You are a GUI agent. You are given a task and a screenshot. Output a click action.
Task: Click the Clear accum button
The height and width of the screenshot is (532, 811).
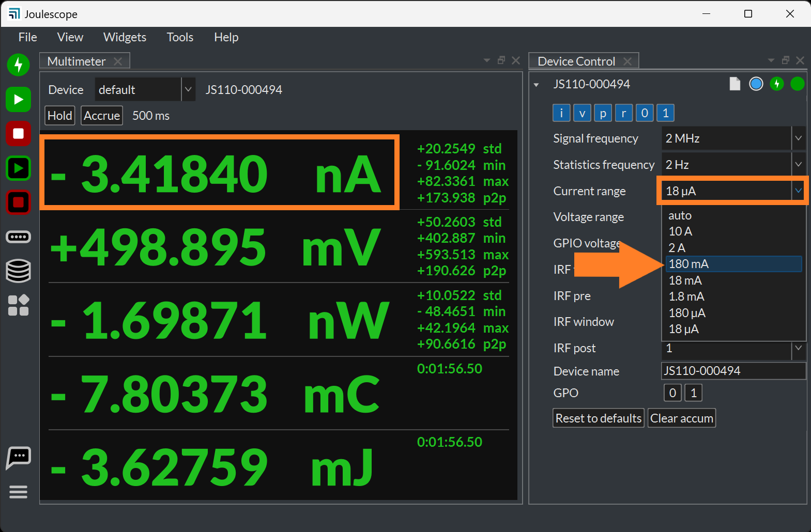point(682,418)
